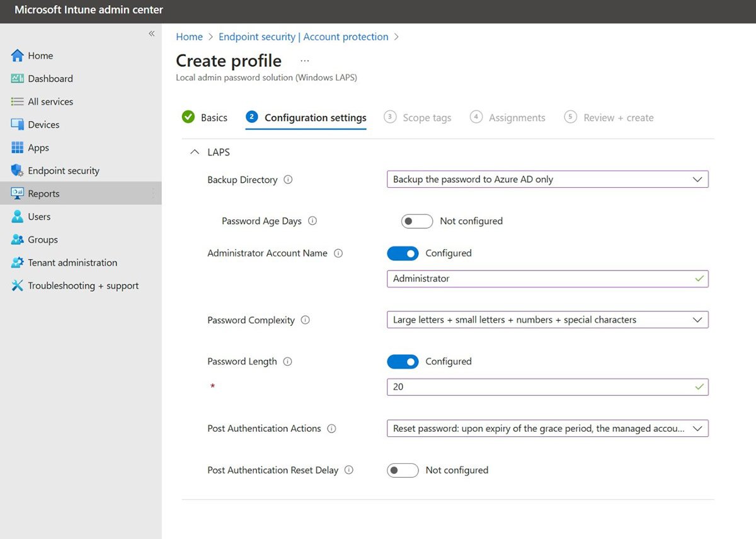Click info icon beside Password Complexity

305,320
